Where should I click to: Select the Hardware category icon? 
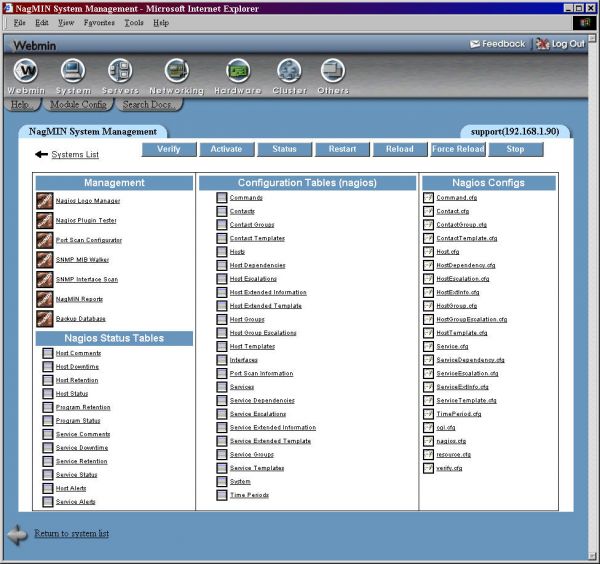pyautogui.click(x=237, y=72)
